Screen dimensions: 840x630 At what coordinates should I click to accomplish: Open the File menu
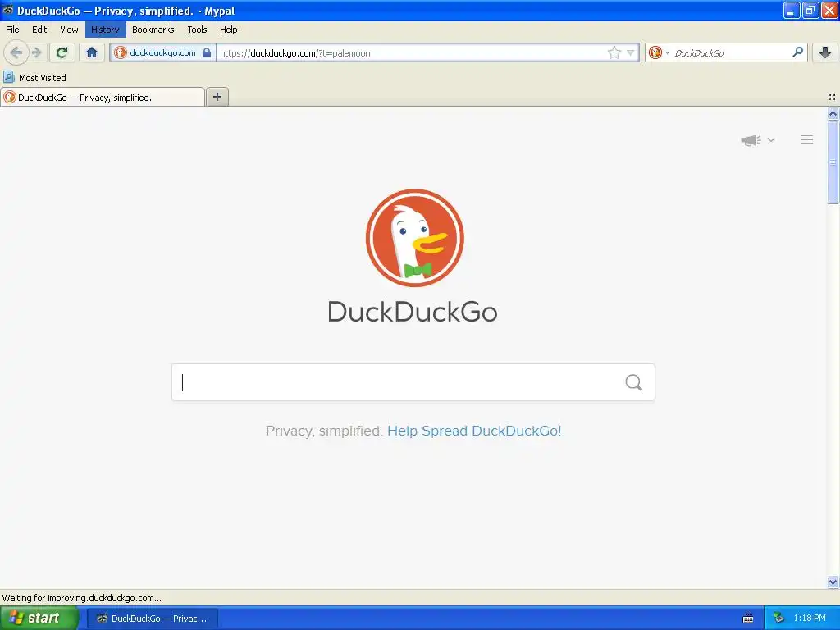(12, 30)
